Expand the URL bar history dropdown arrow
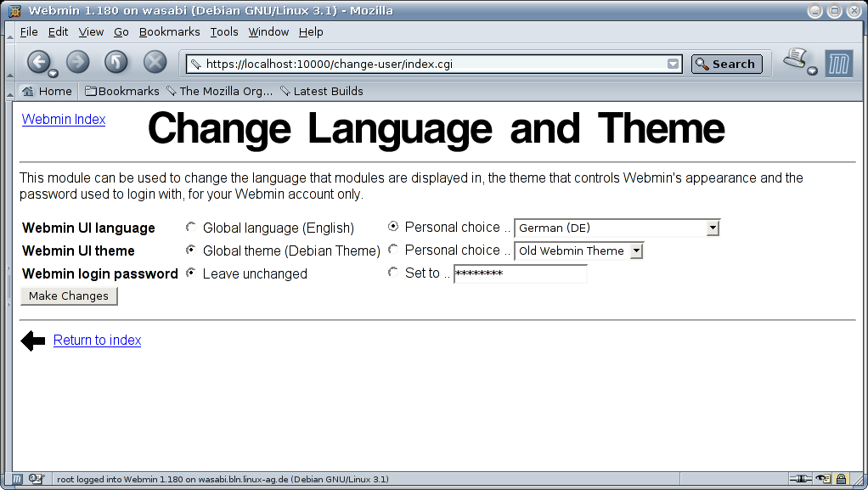 674,64
